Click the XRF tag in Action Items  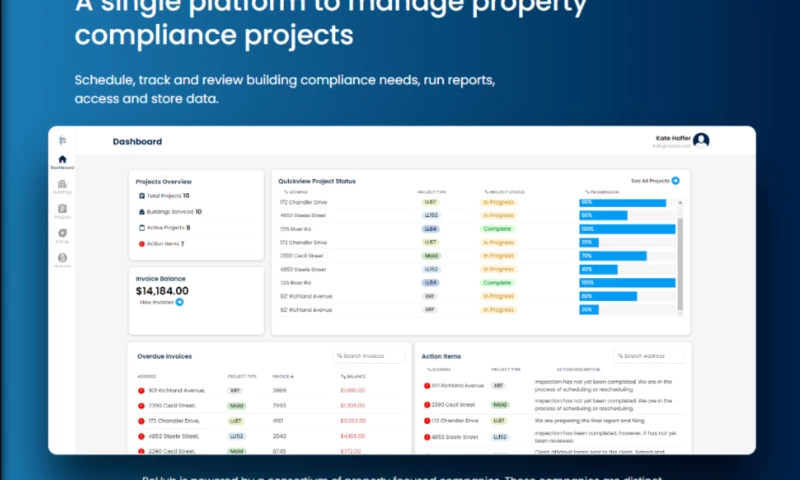(x=498, y=386)
